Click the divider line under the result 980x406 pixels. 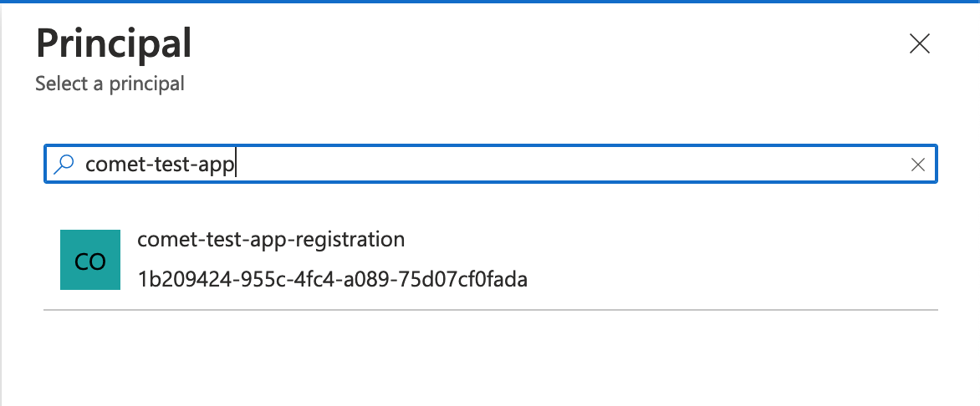click(491, 309)
